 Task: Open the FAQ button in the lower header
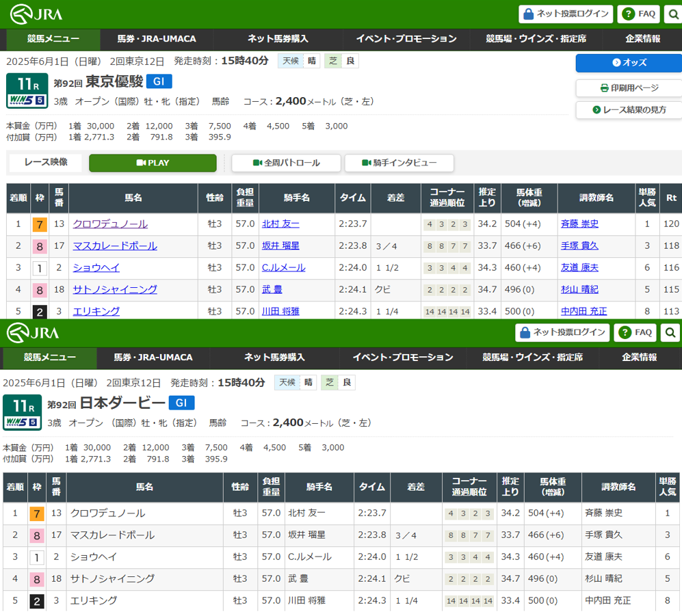click(635, 332)
